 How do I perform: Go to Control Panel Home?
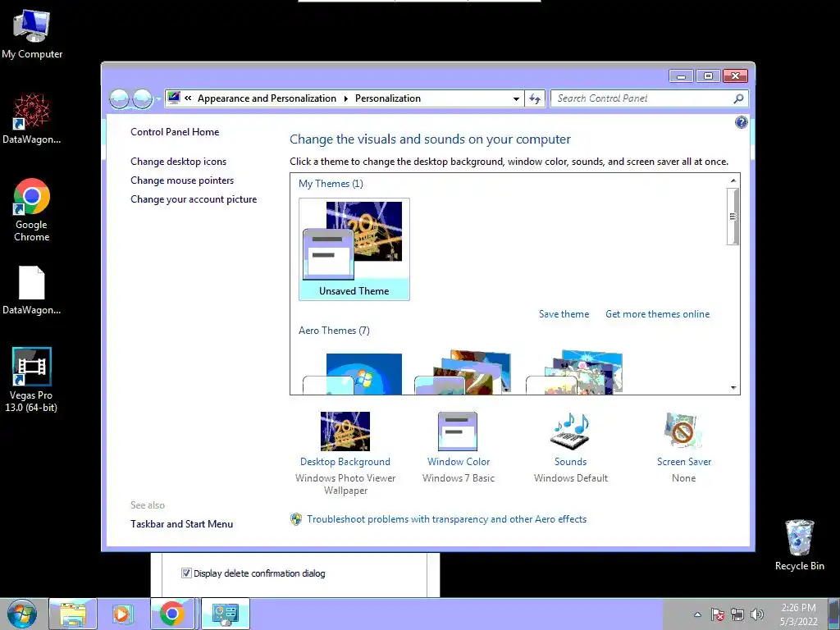pyautogui.click(x=175, y=132)
